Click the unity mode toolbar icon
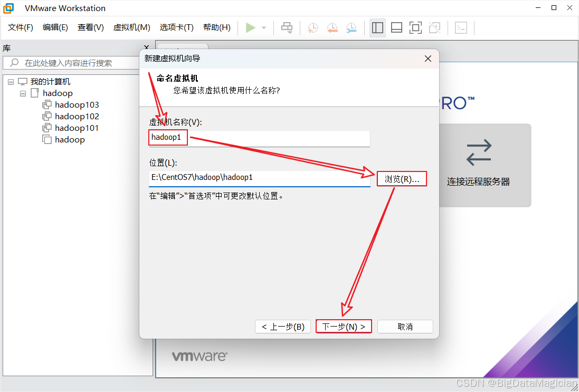The height and width of the screenshot is (392, 579). [434, 27]
